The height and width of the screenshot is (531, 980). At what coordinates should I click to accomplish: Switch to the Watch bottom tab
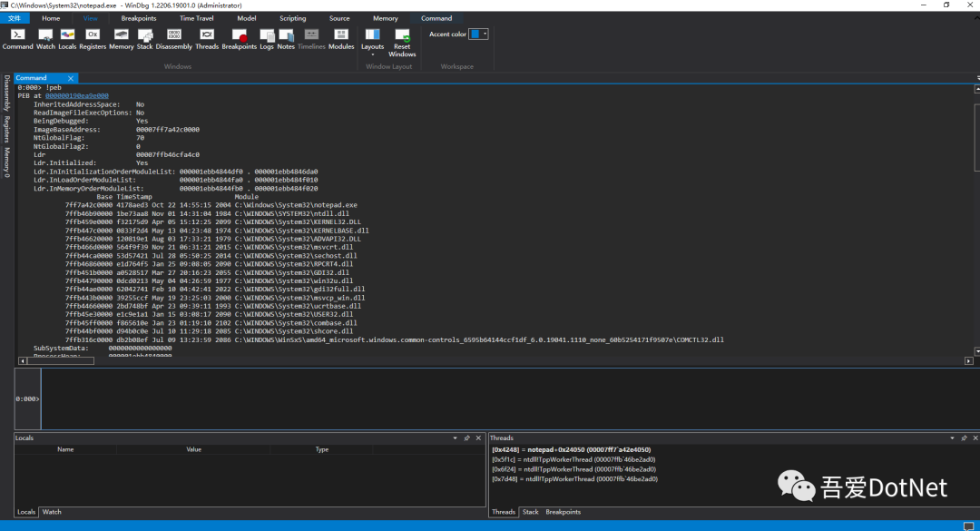tap(52, 512)
